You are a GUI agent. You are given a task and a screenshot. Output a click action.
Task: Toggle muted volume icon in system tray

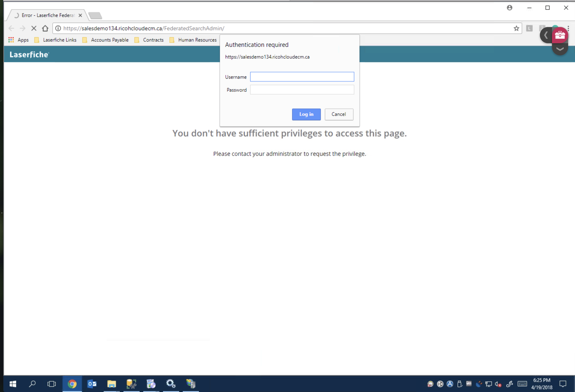coord(498,384)
